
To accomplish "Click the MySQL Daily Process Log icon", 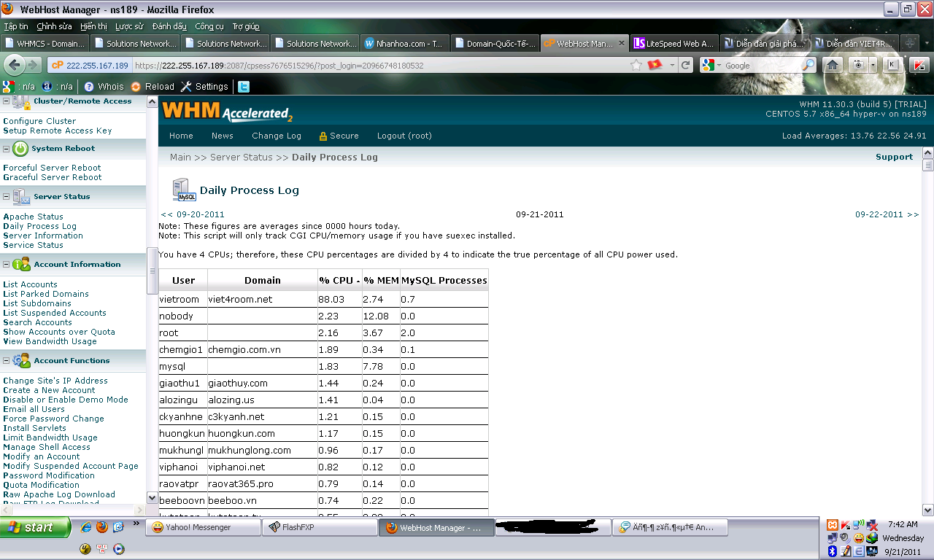I will [x=184, y=190].
